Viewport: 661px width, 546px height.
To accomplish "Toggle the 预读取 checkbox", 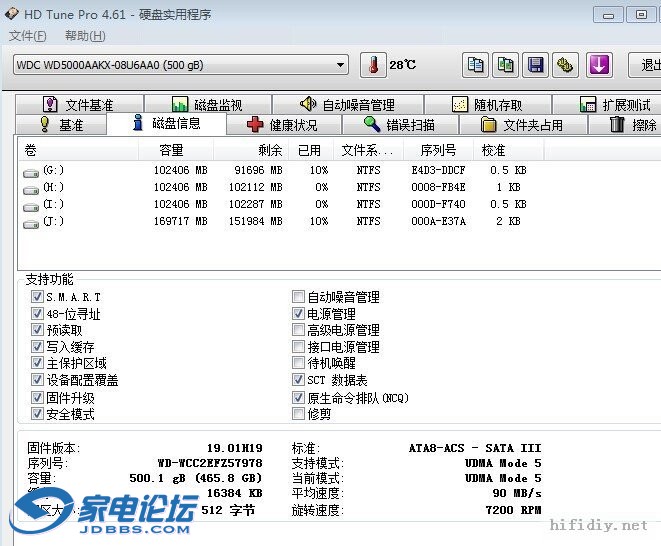I will (37, 330).
